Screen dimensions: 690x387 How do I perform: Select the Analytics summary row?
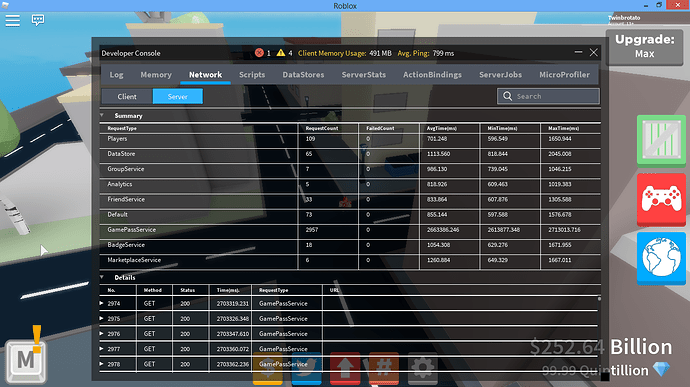(350, 184)
